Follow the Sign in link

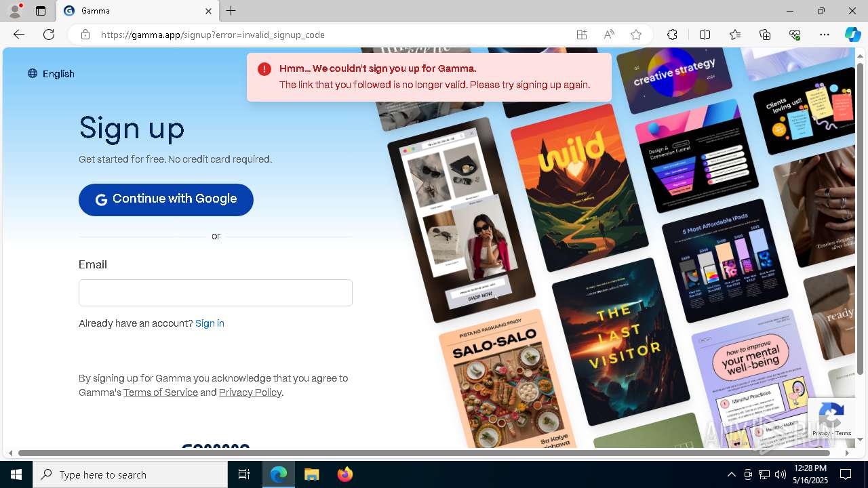pos(210,323)
